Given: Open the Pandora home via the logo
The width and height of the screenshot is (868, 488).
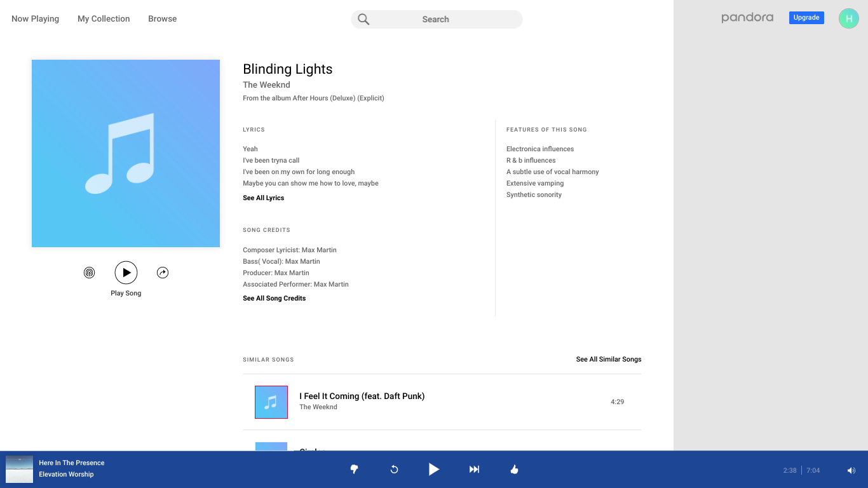Looking at the screenshot, I should (x=747, y=18).
